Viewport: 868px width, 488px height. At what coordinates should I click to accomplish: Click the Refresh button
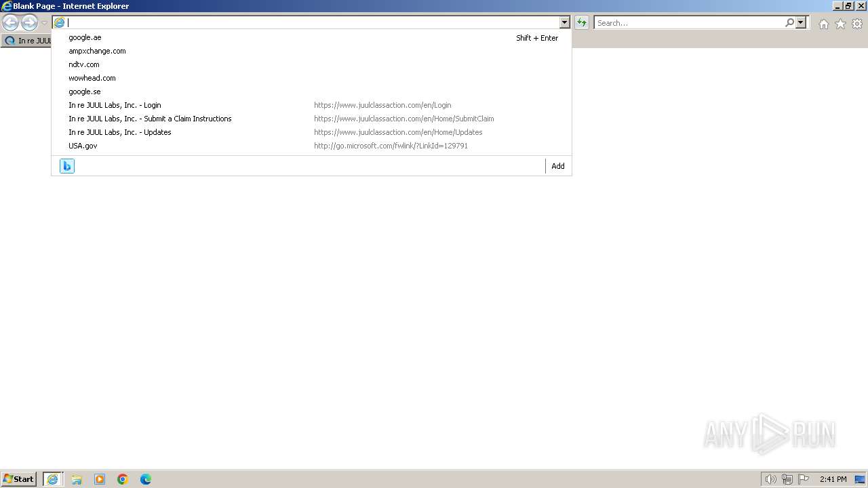(582, 22)
